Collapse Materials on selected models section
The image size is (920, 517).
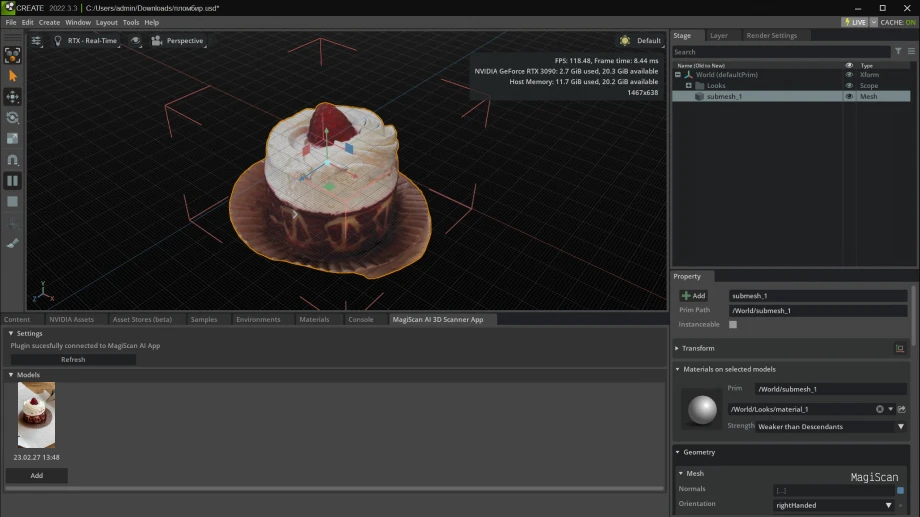(x=677, y=369)
